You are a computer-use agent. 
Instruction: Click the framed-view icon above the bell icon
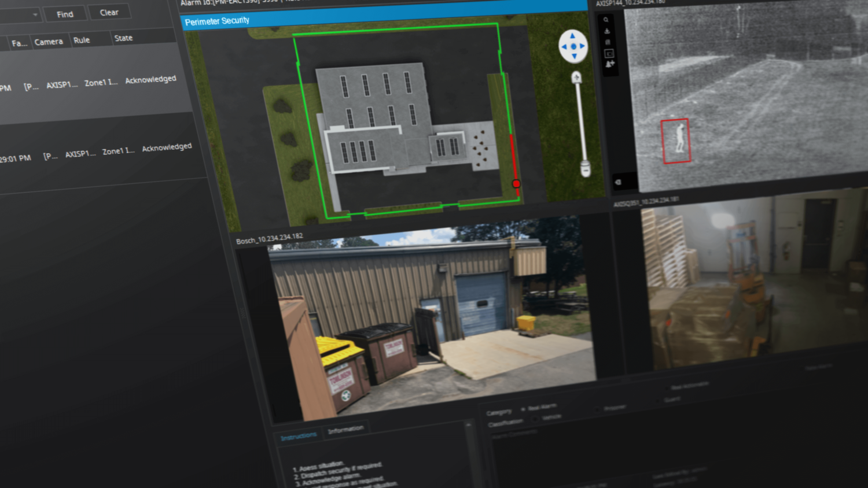point(609,53)
